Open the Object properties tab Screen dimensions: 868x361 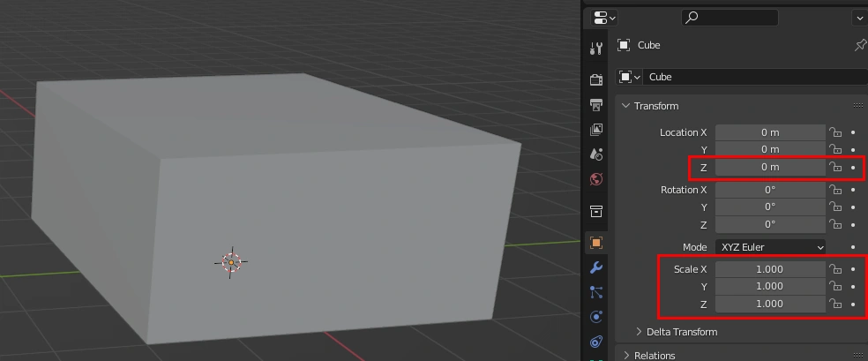coord(596,243)
